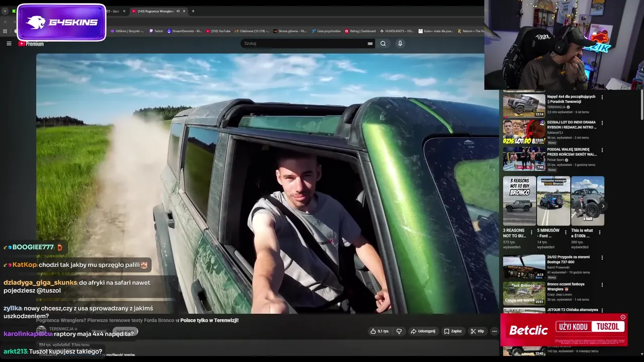Open DZISIAJ LOT DO INDII video thumbnail
The height and width of the screenshot is (362, 644).
pyautogui.click(x=524, y=132)
